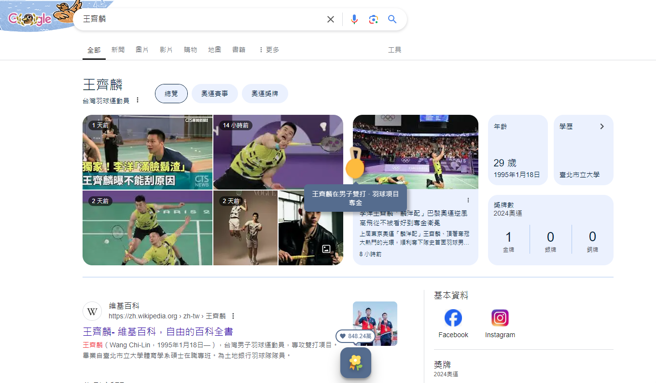Switch to the 影片 tab

(x=166, y=49)
